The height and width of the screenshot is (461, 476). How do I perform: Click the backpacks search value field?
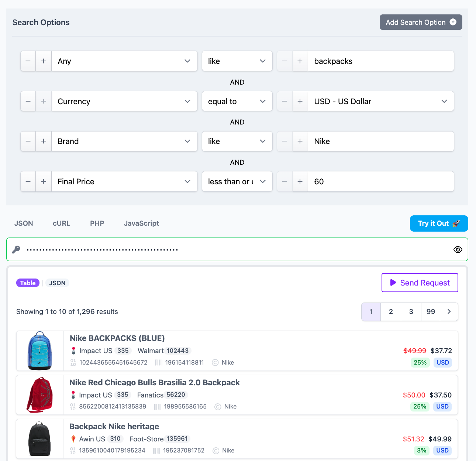(381, 61)
